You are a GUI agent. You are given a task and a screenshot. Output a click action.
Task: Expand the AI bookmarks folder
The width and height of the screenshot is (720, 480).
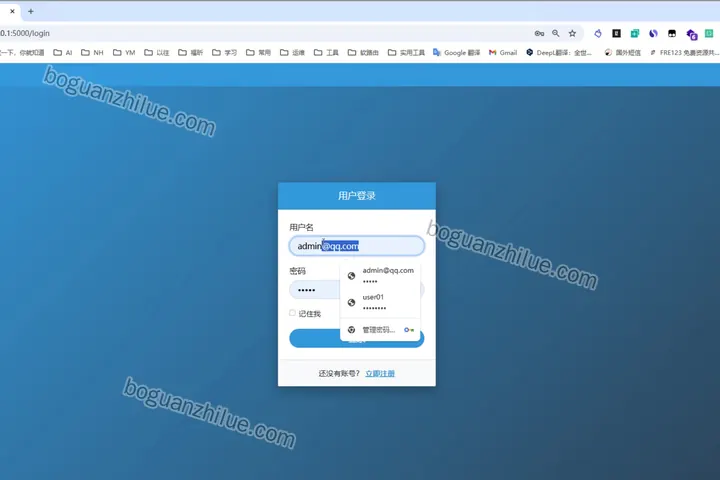pos(63,53)
